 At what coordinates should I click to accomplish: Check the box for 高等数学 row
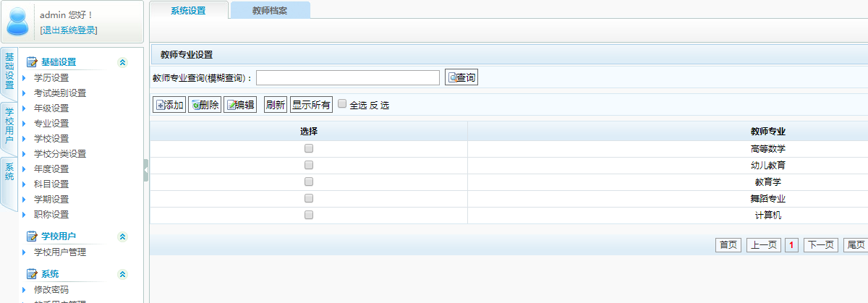(309, 148)
